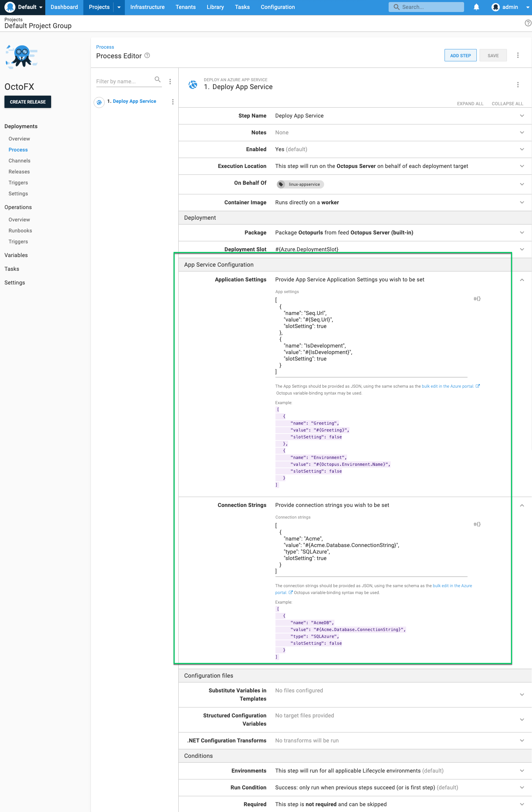Expand the Required section
The height and width of the screenshot is (812, 532).
tap(522, 804)
